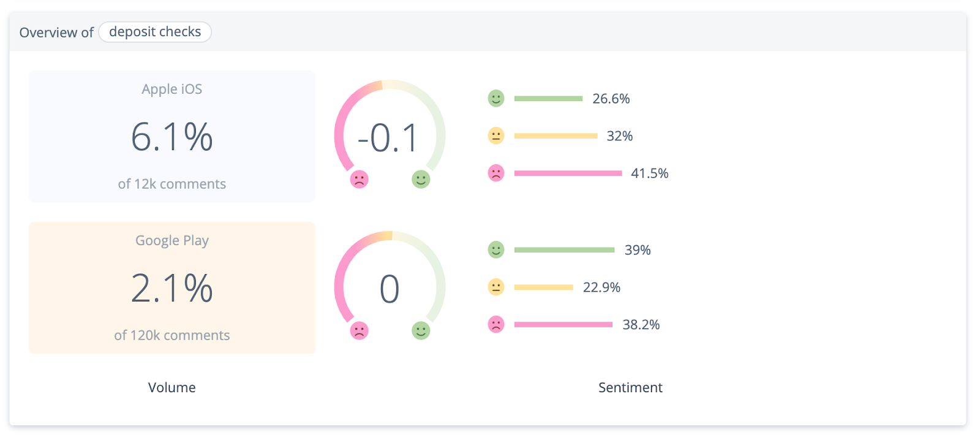Click the pink sad face icon for Apple iOS

point(496,173)
